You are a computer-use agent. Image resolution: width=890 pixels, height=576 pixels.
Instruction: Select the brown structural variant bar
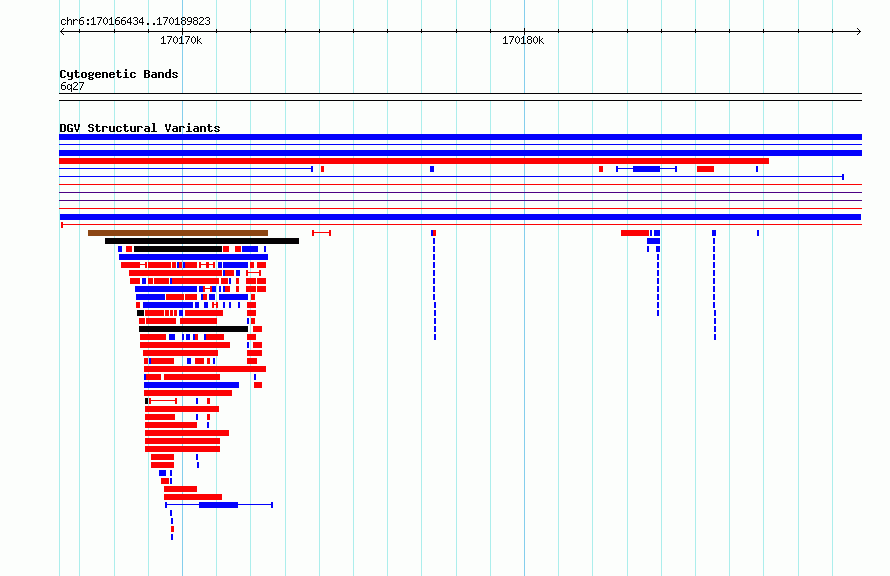click(x=178, y=233)
